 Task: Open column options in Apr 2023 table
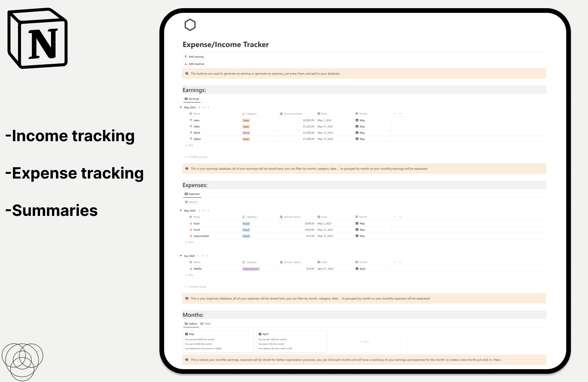point(401,262)
